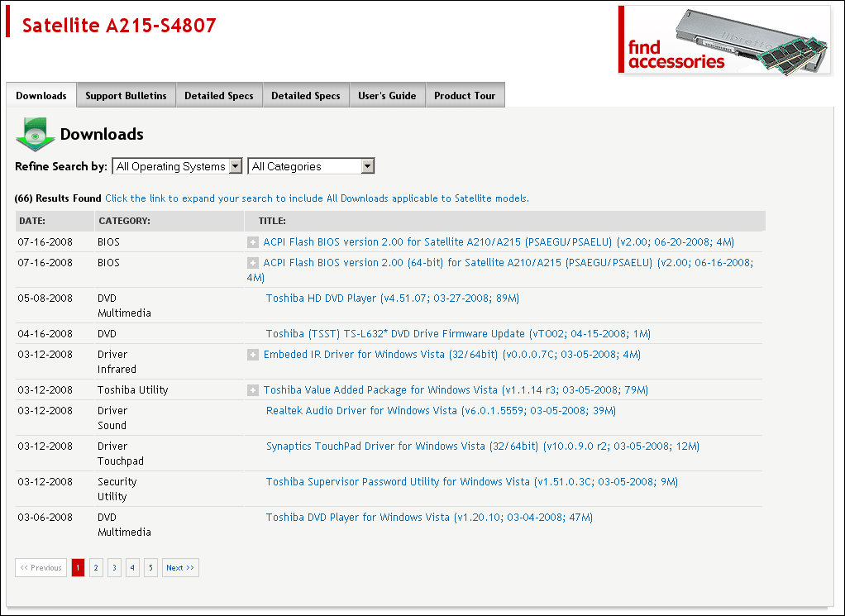Jump to results page 5
This screenshot has height=616, width=845.
coord(150,568)
